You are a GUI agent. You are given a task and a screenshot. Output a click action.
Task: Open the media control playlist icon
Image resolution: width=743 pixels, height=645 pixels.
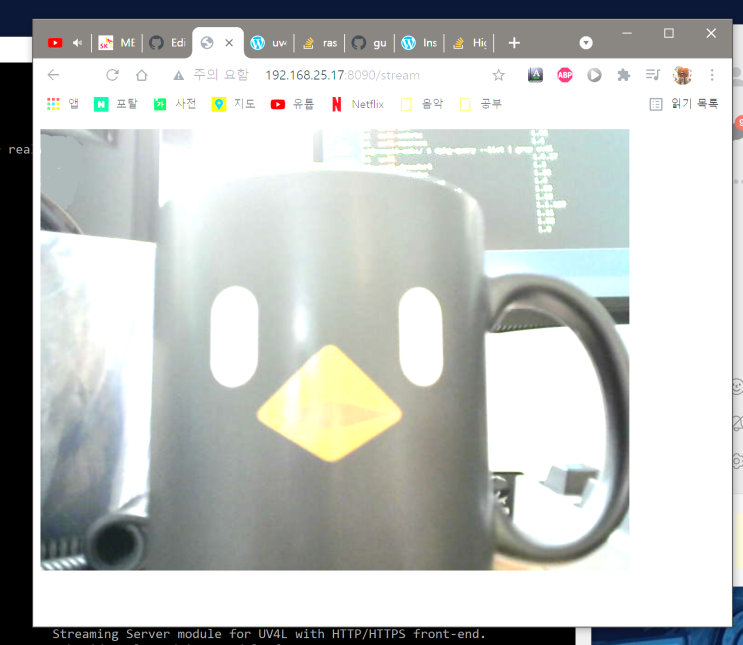(x=653, y=74)
